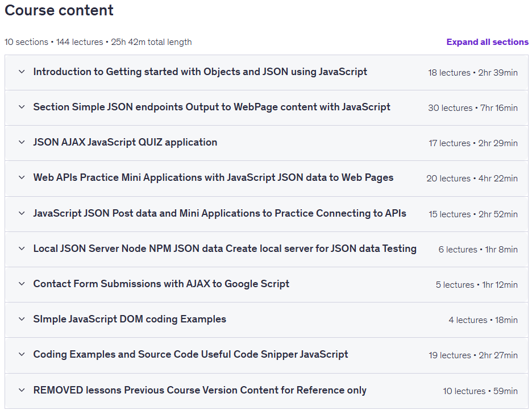Expand chevron for Web APIs Practice Mini Applications

[x=22, y=177]
